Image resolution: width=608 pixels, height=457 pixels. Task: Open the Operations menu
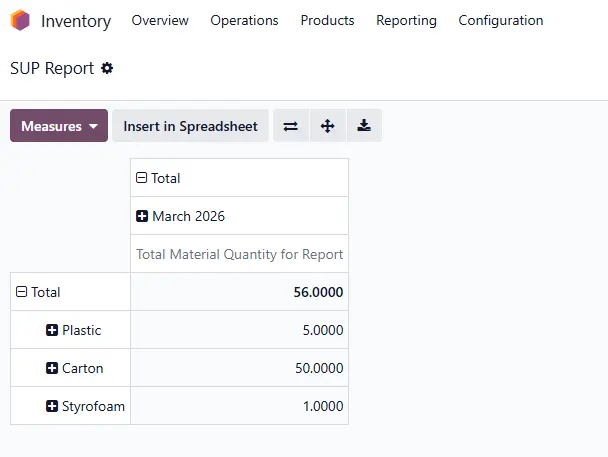[x=244, y=21]
